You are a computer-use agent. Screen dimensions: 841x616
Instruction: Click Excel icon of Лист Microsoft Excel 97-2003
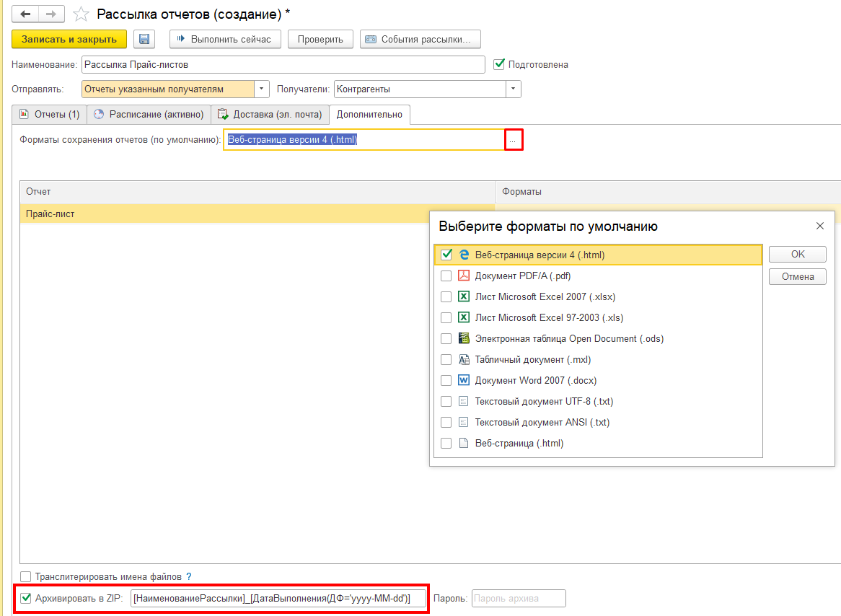464,317
